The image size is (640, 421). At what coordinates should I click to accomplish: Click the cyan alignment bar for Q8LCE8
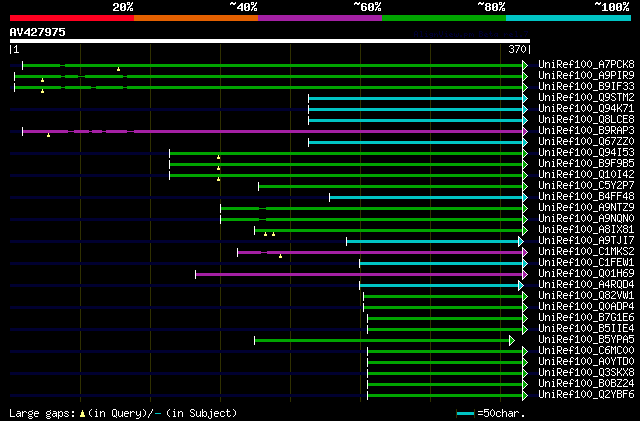(416, 120)
